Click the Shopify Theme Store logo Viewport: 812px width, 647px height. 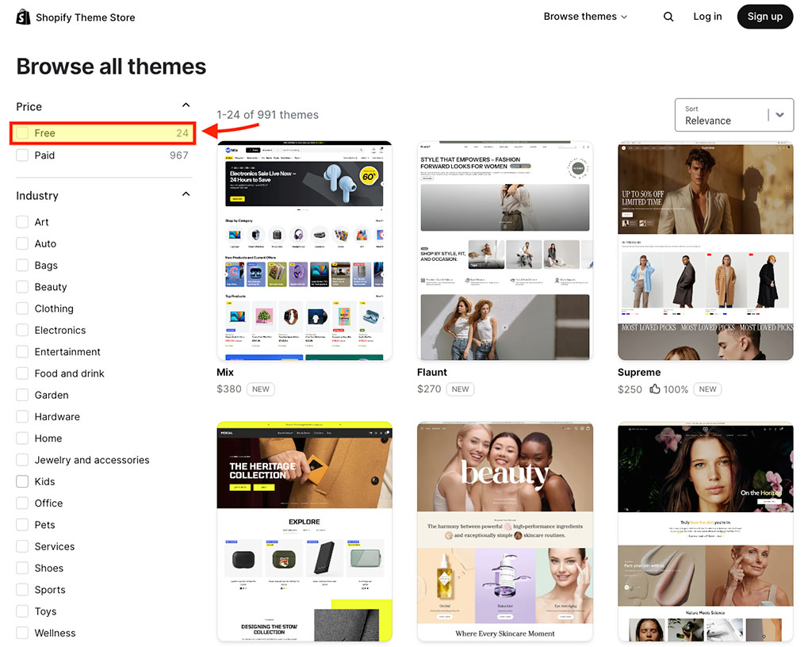[75, 16]
